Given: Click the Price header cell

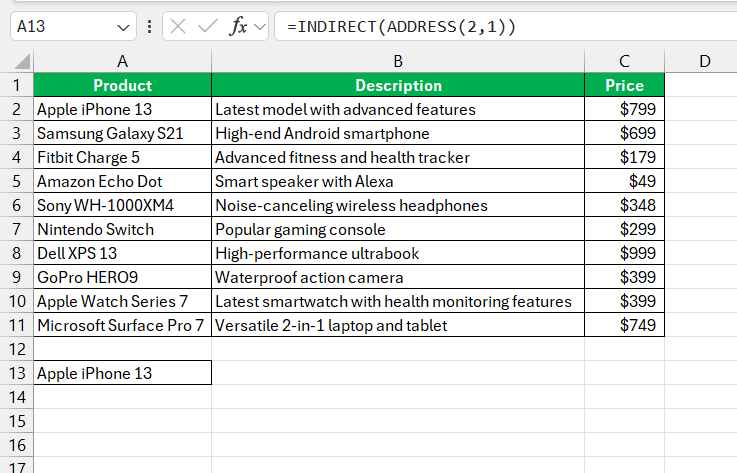Looking at the screenshot, I should coord(624,85).
